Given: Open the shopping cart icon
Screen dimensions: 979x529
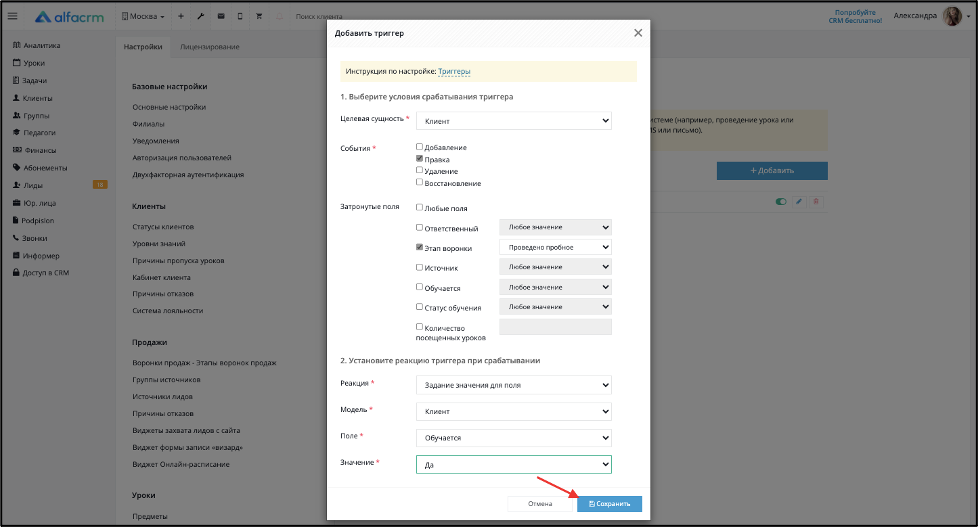Looking at the screenshot, I should (258, 16).
